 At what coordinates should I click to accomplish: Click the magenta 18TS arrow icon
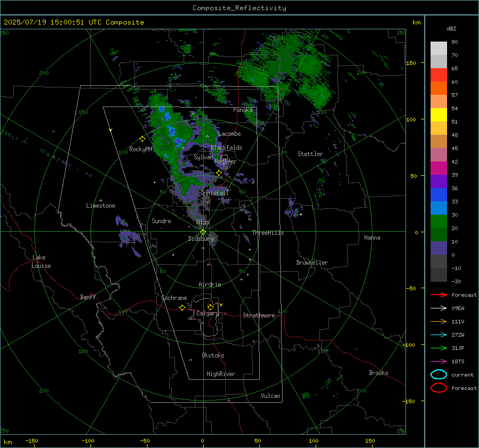tap(439, 362)
